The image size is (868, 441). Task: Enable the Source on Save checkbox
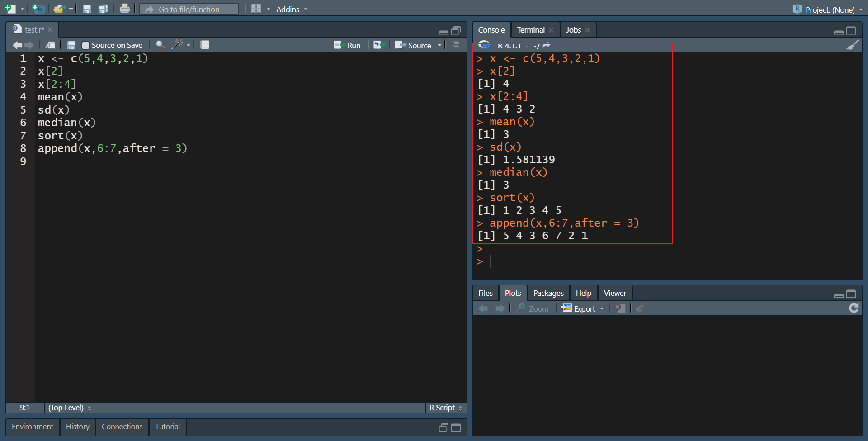click(x=85, y=45)
